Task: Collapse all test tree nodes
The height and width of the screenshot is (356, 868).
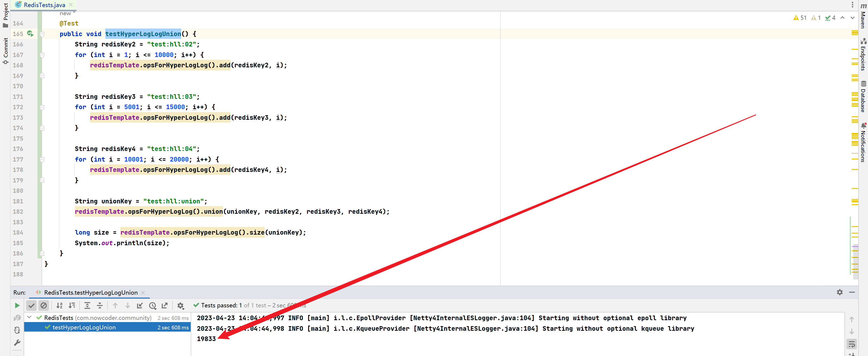Action: [100, 305]
